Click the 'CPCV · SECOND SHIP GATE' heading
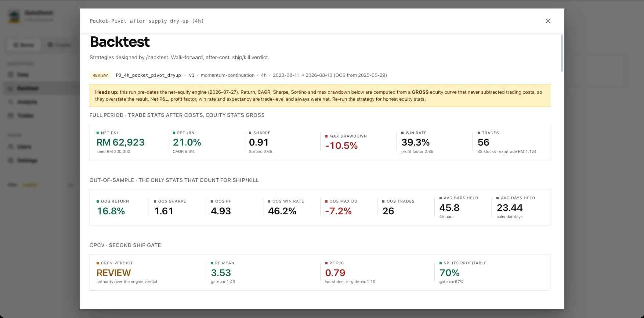This screenshot has height=318, width=644. tap(125, 245)
